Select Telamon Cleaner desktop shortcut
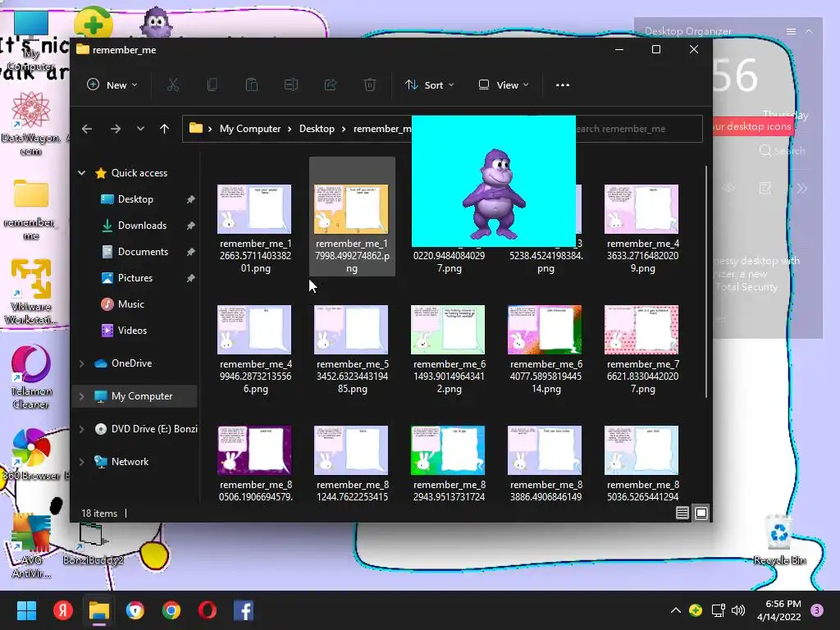The image size is (840, 630). click(31, 377)
